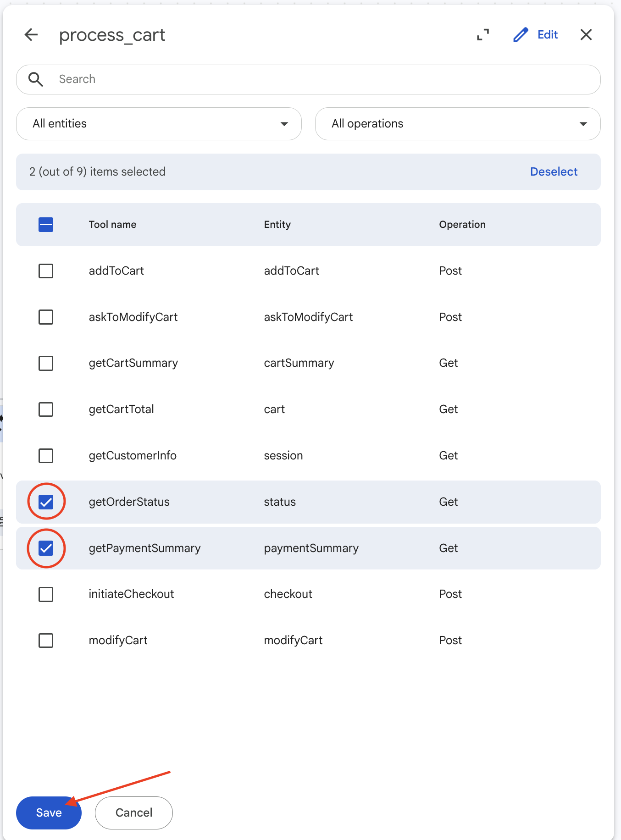Click the addToCart tool name
The height and width of the screenshot is (840, 621).
point(116,271)
